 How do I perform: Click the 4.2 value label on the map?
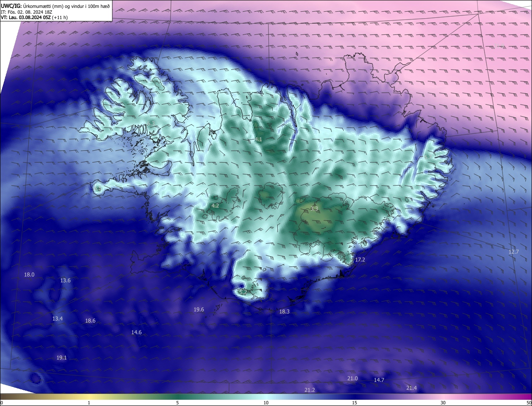point(215,205)
